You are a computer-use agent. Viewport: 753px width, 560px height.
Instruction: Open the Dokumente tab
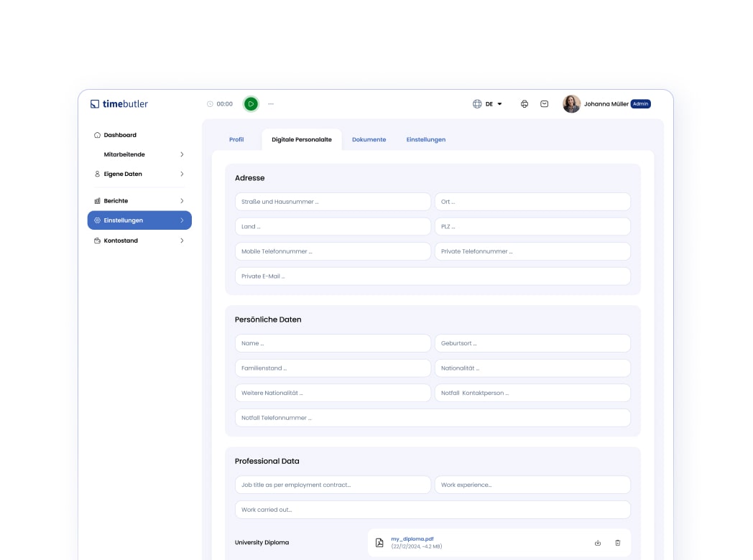(369, 139)
